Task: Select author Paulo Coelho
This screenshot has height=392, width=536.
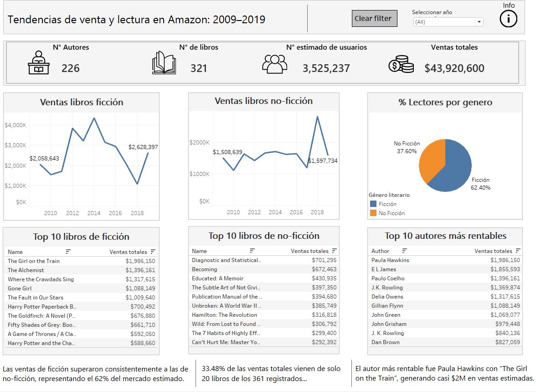Action: tap(388, 278)
